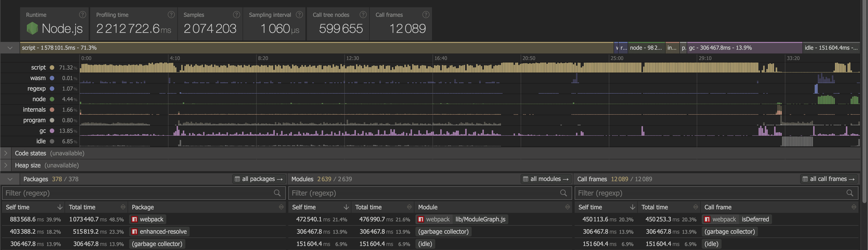Collapse the category timeline section chevron

click(10, 48)
